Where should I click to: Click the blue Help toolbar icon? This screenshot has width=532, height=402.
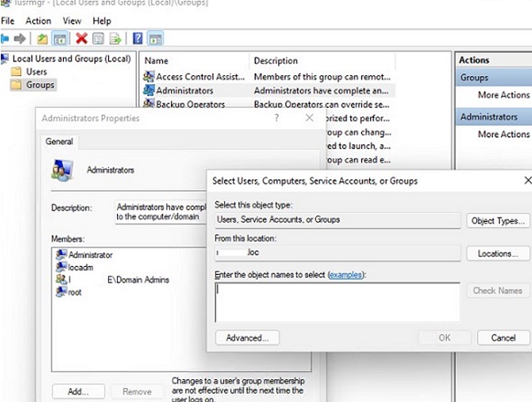(x=138, y=38)
